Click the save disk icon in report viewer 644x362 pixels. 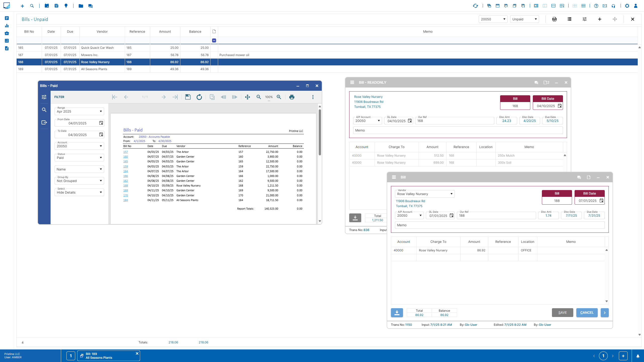point(188,97)
